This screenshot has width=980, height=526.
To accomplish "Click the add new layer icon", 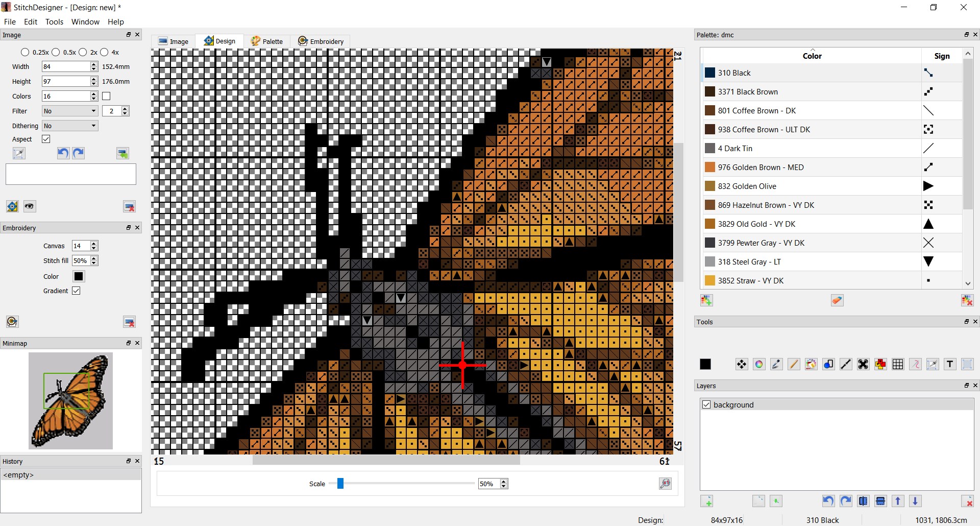I will click(x=707, y=501).
